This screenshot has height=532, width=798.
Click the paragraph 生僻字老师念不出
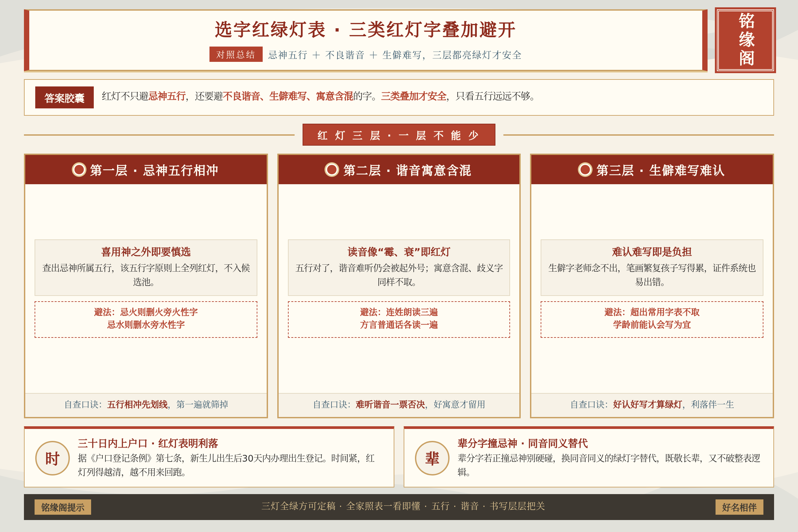point(652,275)
